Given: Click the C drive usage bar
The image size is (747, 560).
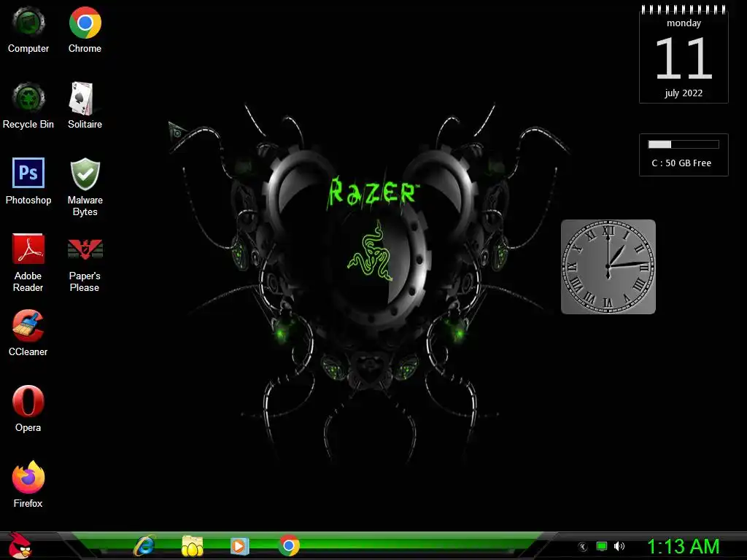Looking at the screenshot, I should pyautogui.click(x=683, y=144).
